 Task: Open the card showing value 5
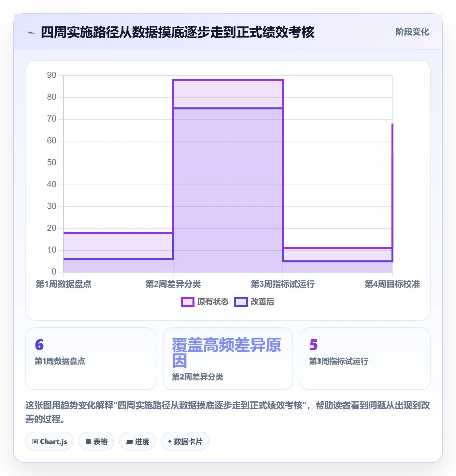pyautogui.click(x=365, y=359)
